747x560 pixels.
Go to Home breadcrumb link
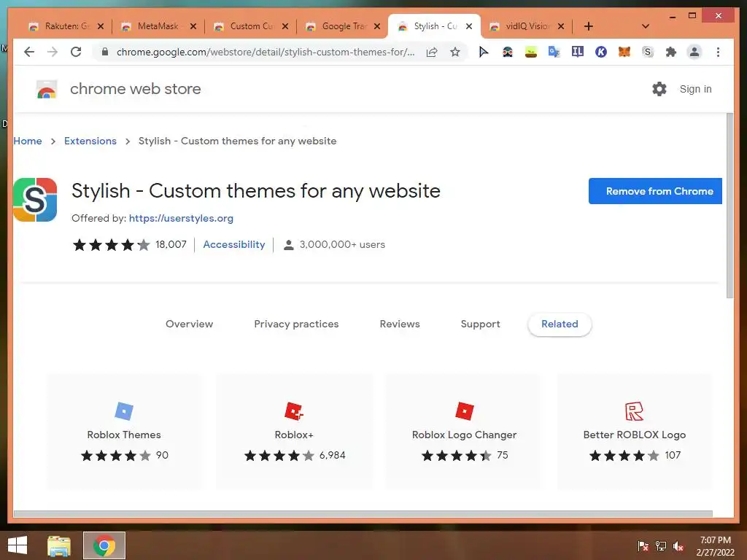coord(28,141)
